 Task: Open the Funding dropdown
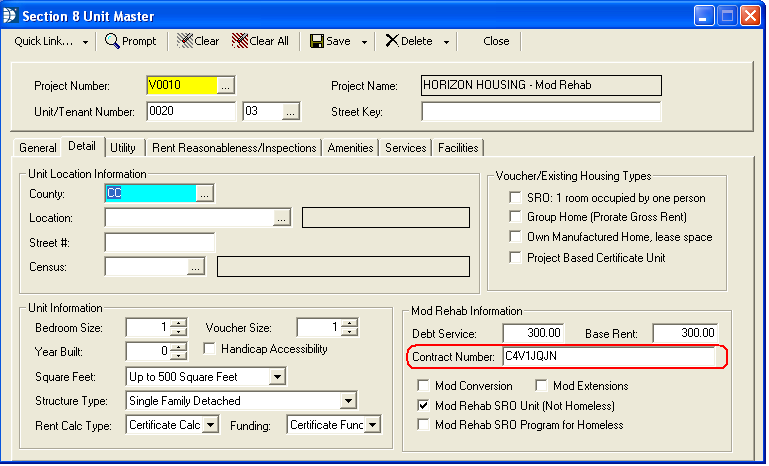[x=373, y=424]
